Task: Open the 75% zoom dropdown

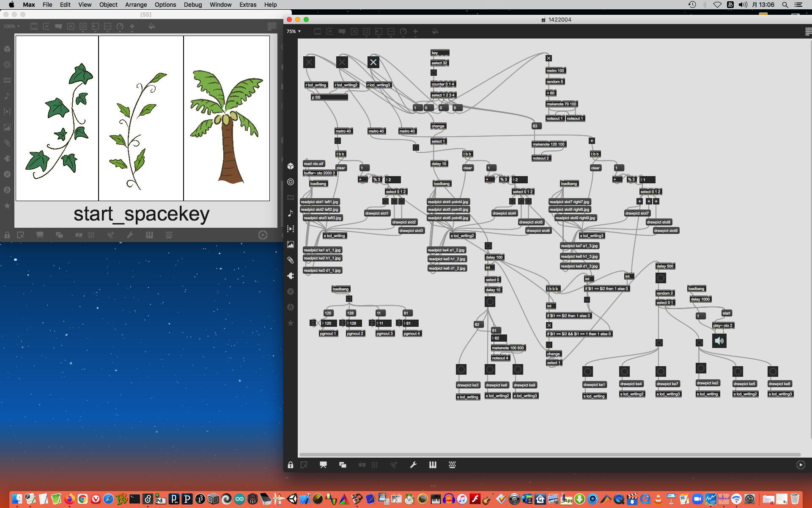Action: pos(294,31)
